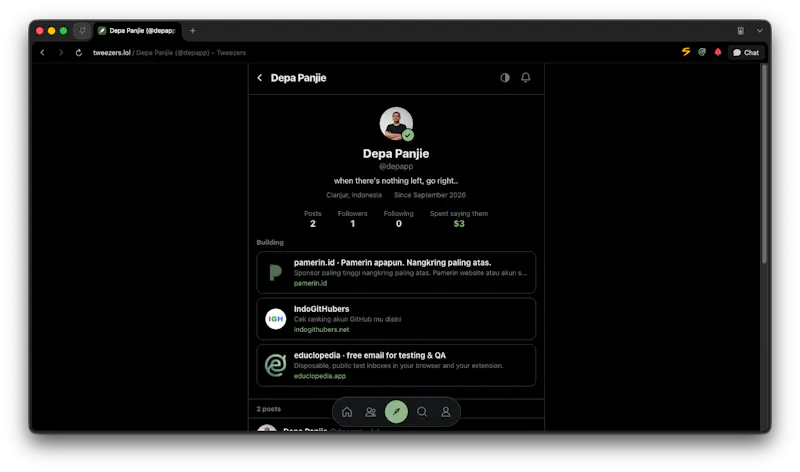The height and width of the screenshot is (472, 800).
Task: Open the Followers count
Action: point(353,219)
